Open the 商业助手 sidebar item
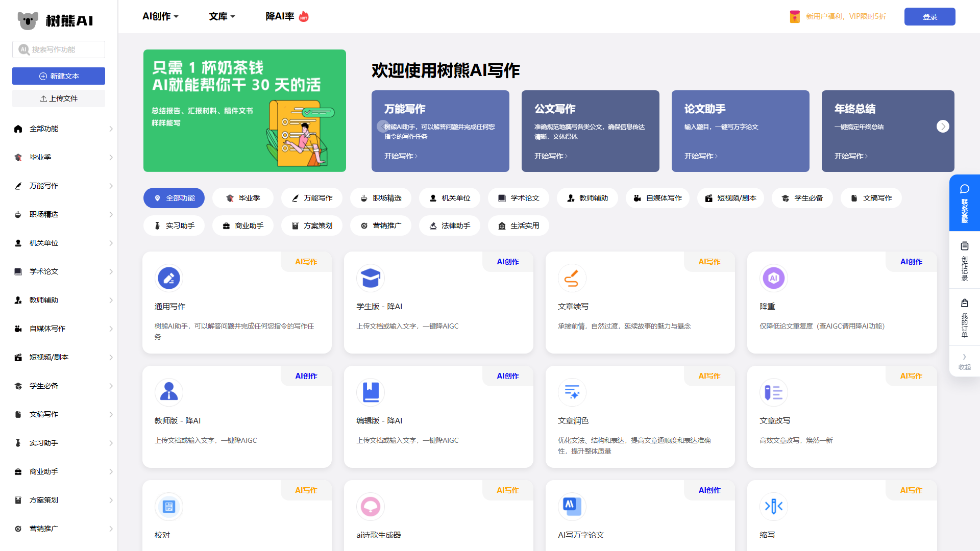The image size is (980, 551). [x=59, y=471]
